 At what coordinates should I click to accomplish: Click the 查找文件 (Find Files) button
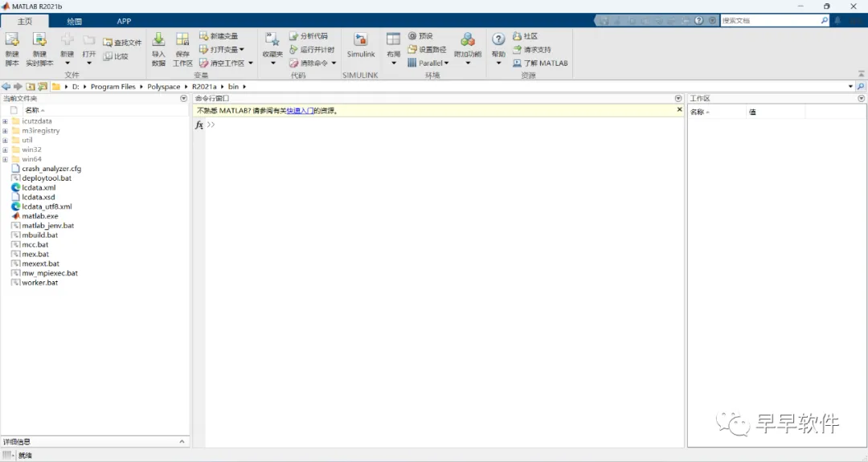(122, 43)
